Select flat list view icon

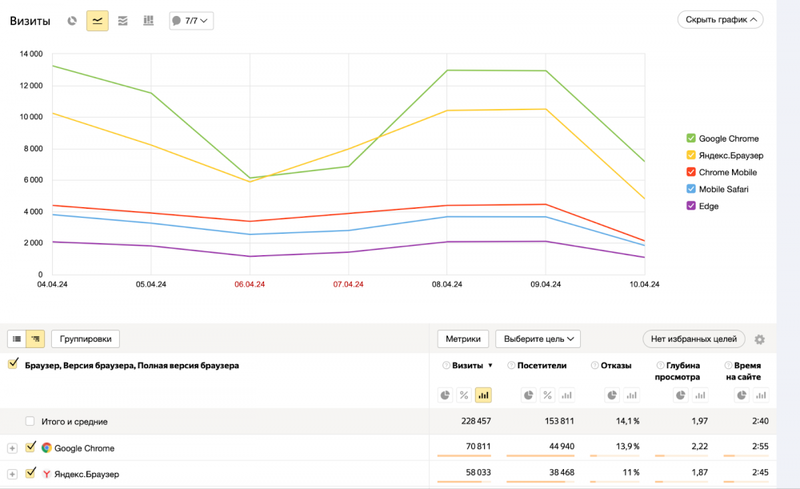coord(16,339)
